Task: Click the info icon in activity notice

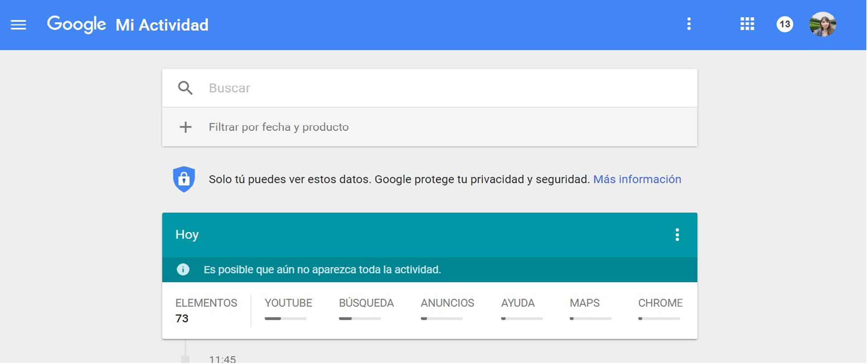Action: (183, 270)
